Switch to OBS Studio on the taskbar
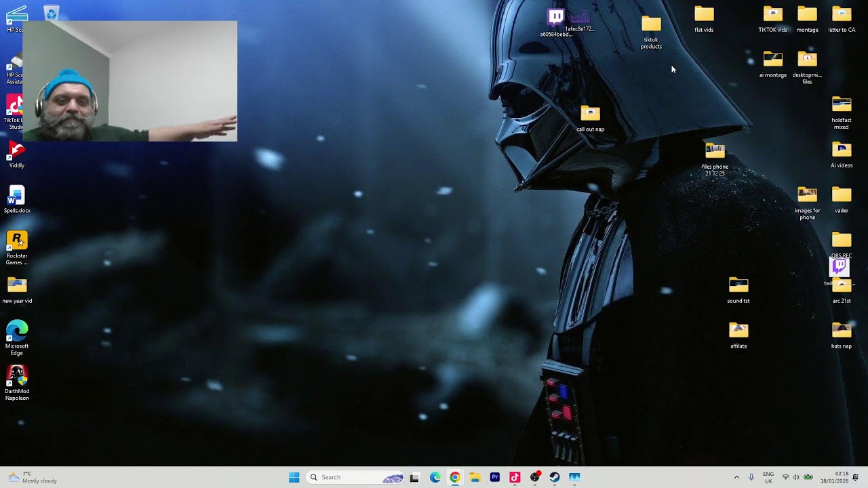The width and height of the screenshot is (868, 488). (x=535, y=477)
